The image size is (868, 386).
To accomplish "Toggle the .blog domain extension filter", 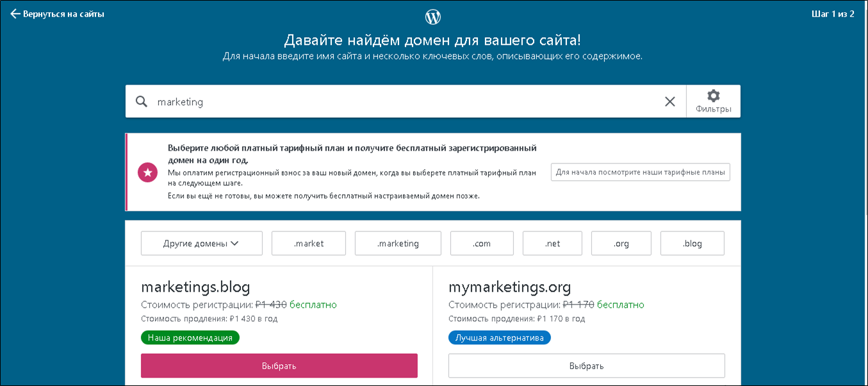I will coord(692,243).
